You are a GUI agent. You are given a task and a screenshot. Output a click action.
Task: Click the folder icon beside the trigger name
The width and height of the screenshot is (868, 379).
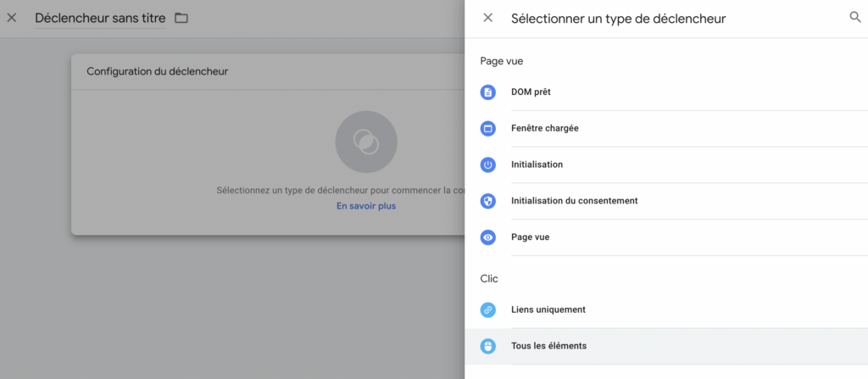(x=181, y=18)
